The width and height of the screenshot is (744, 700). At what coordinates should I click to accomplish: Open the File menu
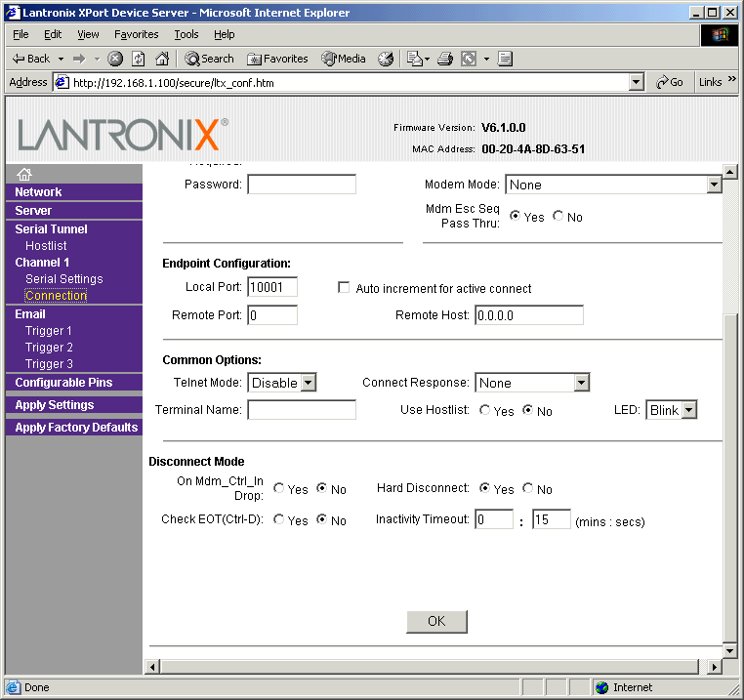click(21, 34)
